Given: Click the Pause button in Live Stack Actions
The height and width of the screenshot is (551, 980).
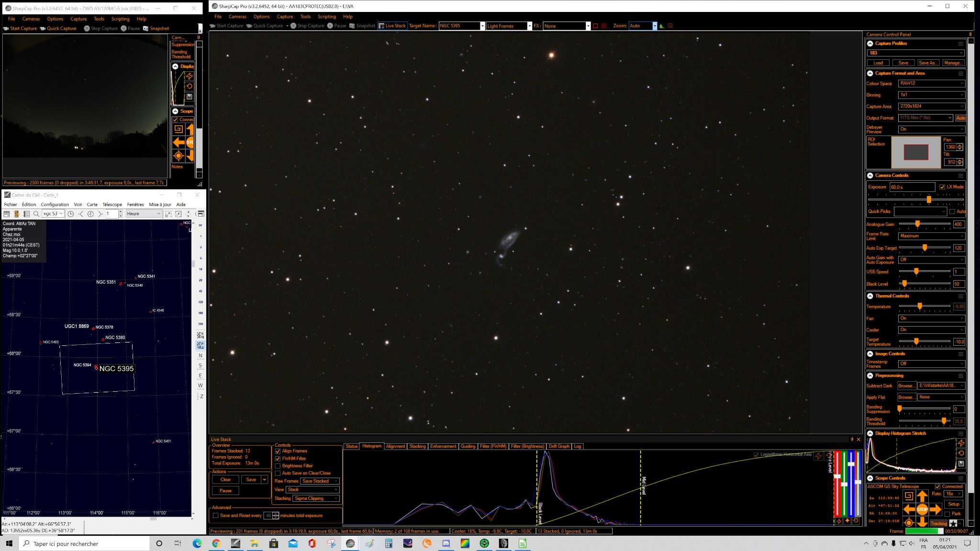Looking at the screenshot, I should pyautogui.click(x=225, y=491).
